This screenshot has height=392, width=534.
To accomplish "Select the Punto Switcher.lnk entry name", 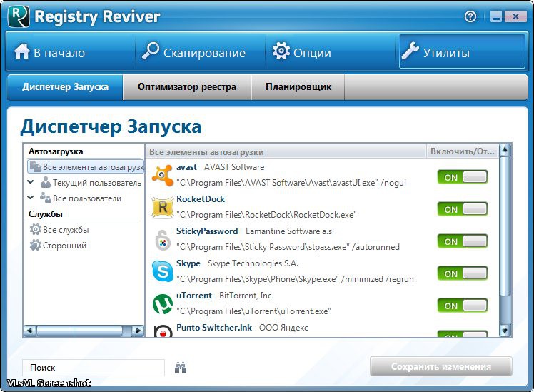I will click(x=214, y=328).
